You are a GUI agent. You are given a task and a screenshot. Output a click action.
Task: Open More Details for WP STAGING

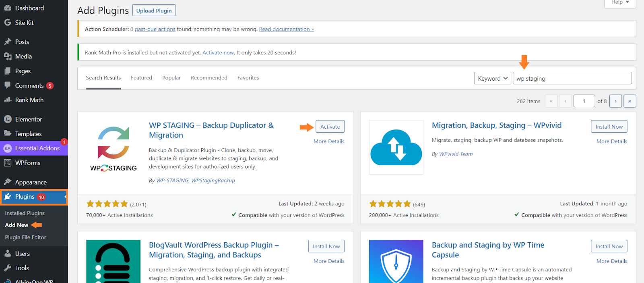point(329,141)
